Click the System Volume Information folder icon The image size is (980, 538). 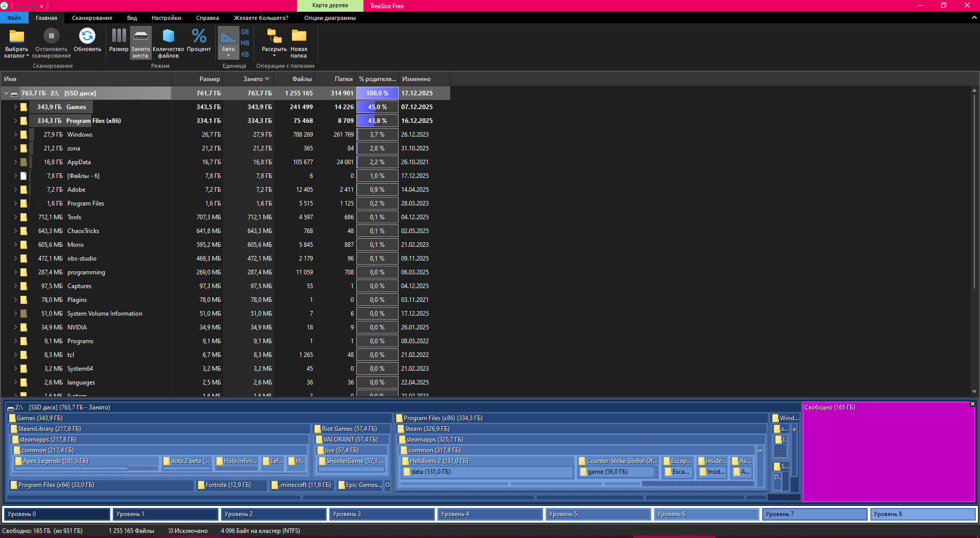tap(23, 314)
